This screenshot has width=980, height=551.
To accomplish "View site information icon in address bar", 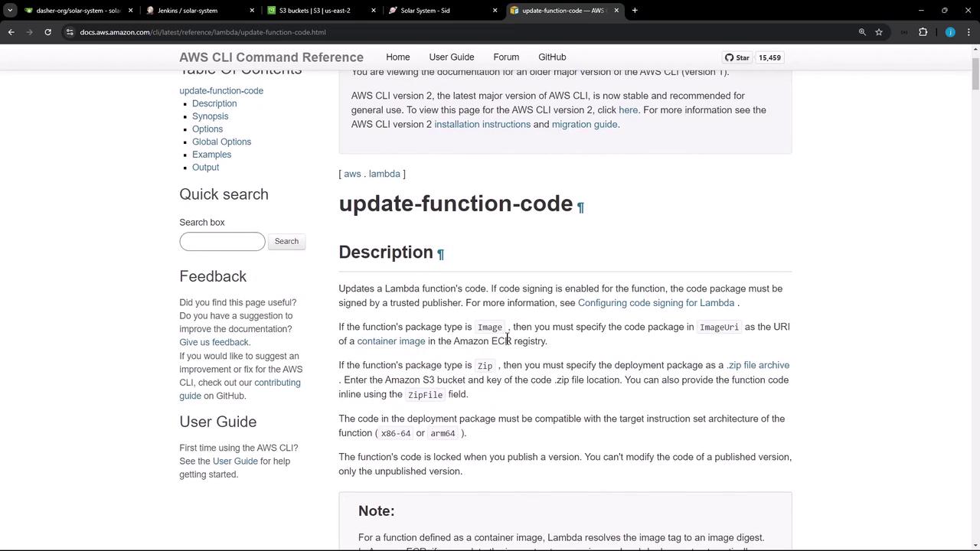I will click(x=70, y=32).
